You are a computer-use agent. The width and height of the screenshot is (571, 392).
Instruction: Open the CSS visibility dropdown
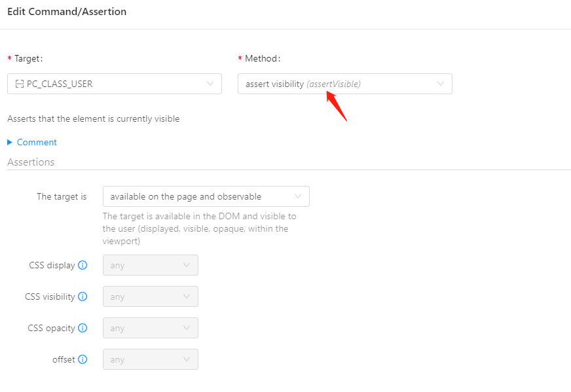pyautogui.click(x=150, y=296)
